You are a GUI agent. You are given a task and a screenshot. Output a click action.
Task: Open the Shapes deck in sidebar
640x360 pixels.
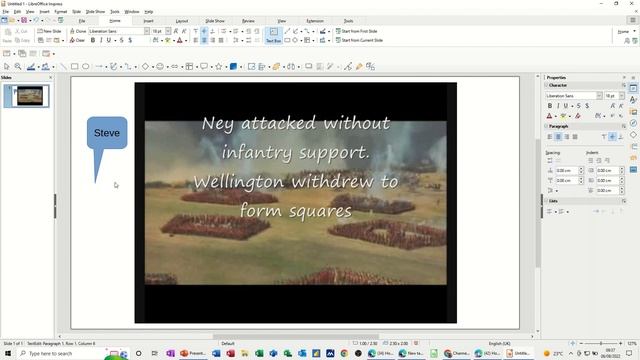[x=633, y=135]
